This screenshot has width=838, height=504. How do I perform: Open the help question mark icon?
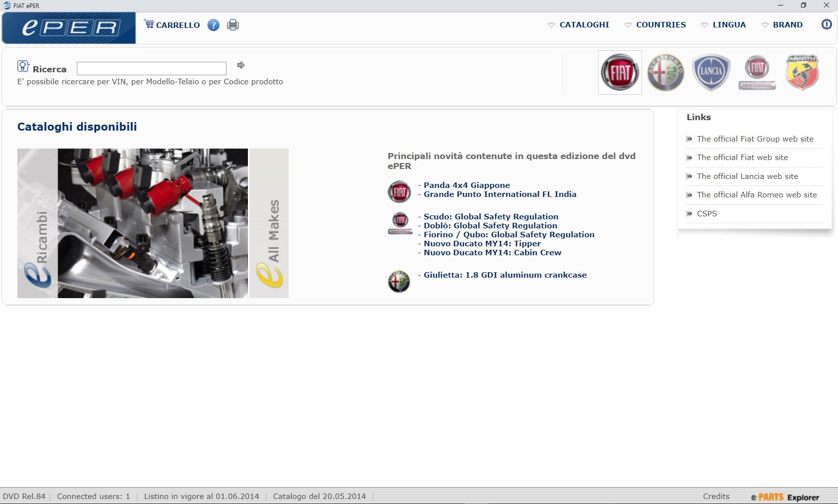tap(213, 25)
